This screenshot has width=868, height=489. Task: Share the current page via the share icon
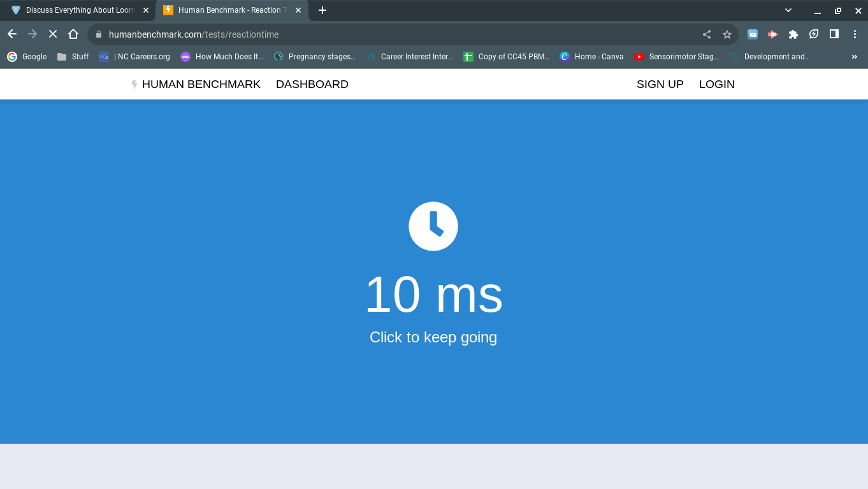click(x=706, y=34)
